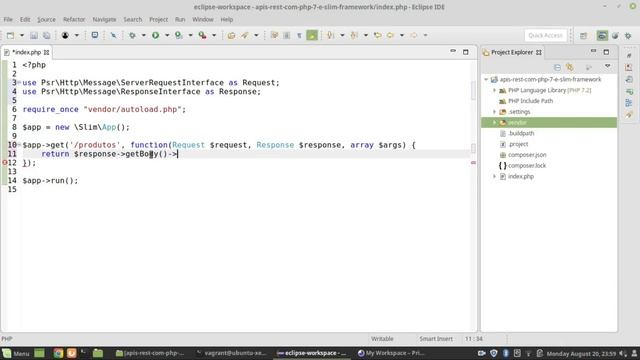Click Collapse All in Project Explorer
This screenshot has width=640, height=360.
[x=557, y=67]
